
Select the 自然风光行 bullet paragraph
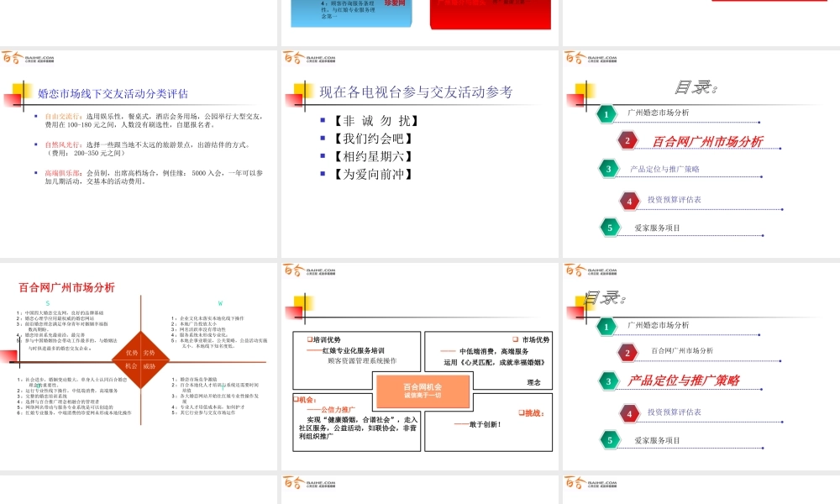click(147, 149)
